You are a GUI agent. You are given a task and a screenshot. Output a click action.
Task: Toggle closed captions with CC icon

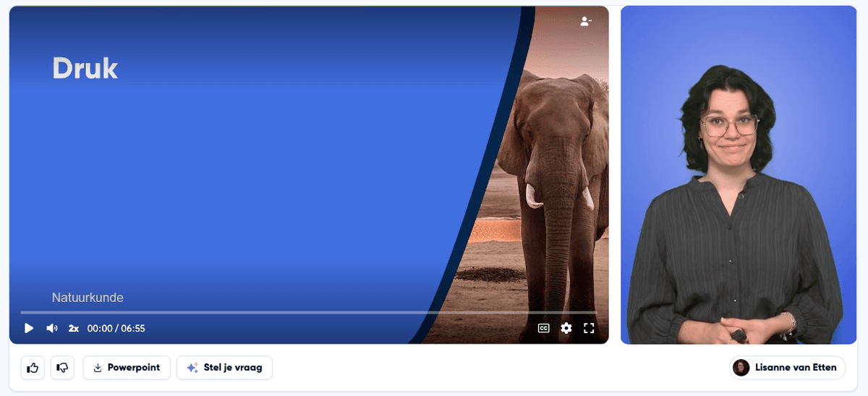click(x=543, y=328)
